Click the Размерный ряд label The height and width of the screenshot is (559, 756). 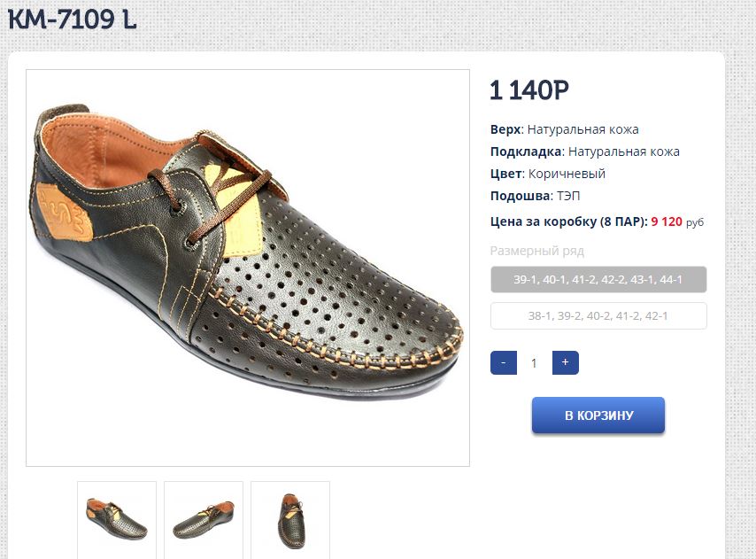(537, 251)
